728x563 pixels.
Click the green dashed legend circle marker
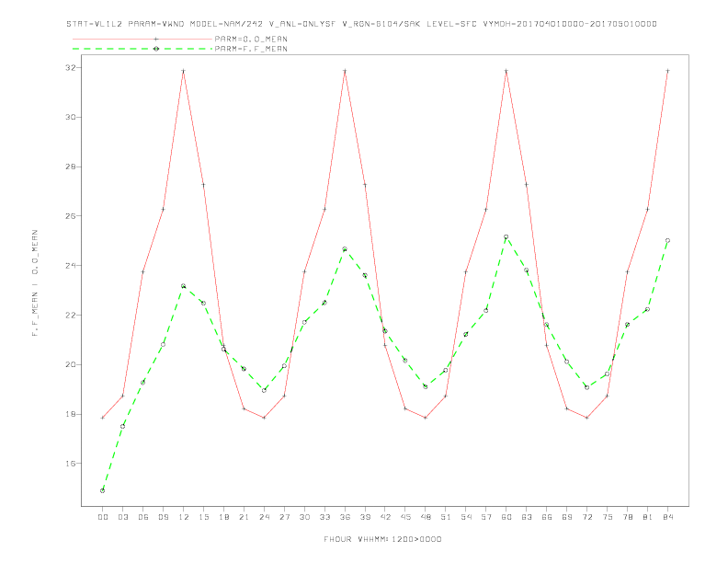pos(156,49)
